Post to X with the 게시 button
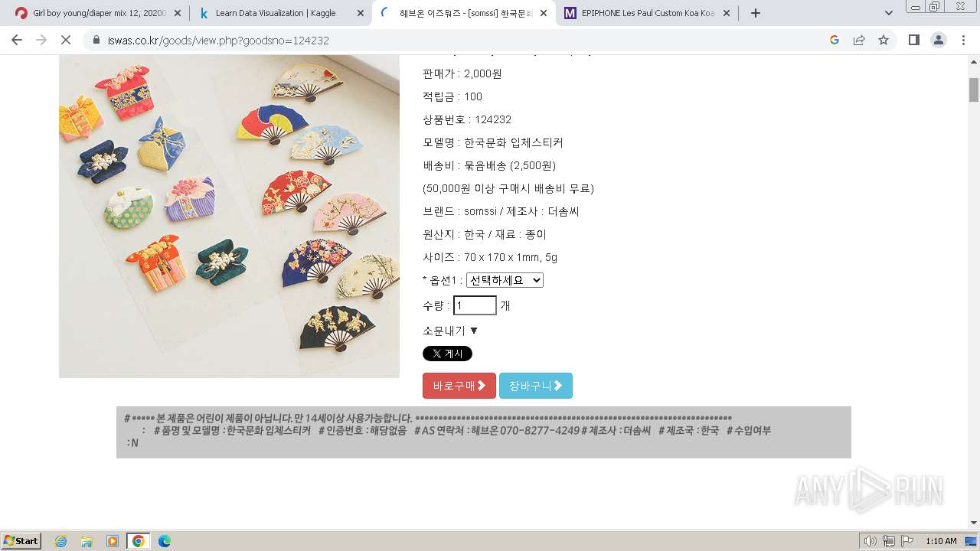The width and height of the screenshot is (980, 551). click(x=447, y=354)
